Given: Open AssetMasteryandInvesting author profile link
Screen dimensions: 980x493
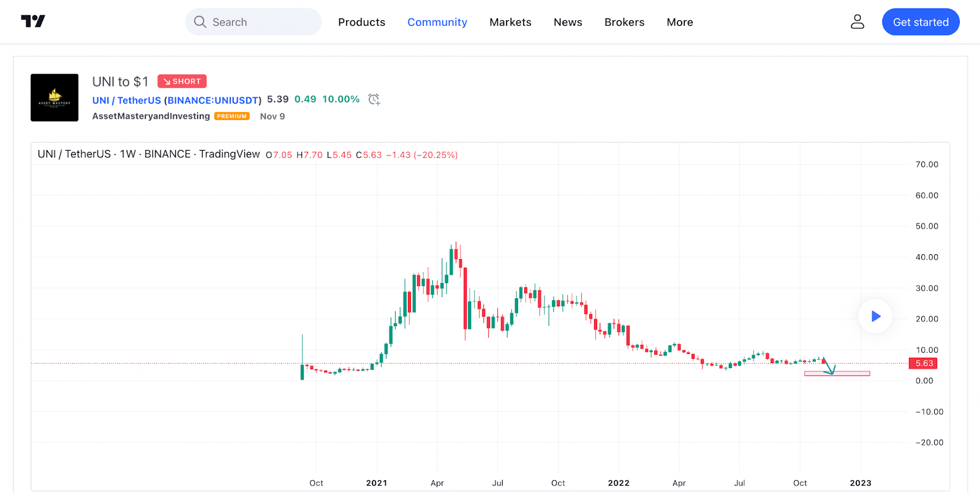Looking at the screenshot, I should tap(151, 116).
